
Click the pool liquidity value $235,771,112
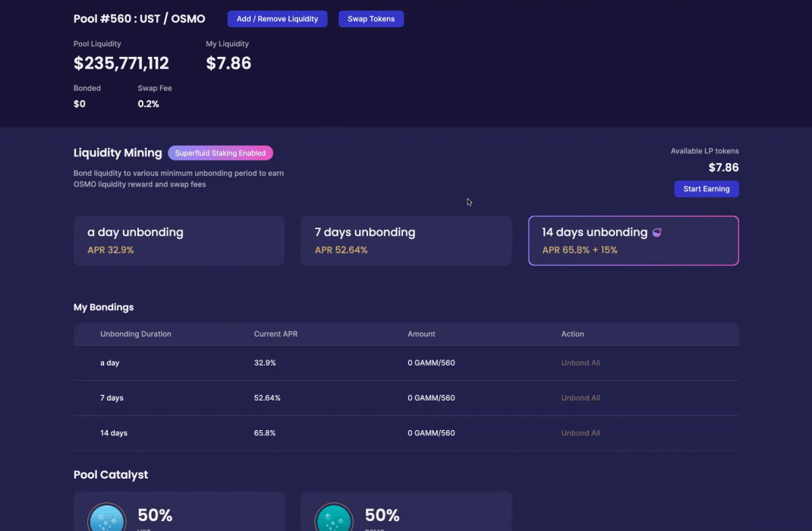[121, 63]
